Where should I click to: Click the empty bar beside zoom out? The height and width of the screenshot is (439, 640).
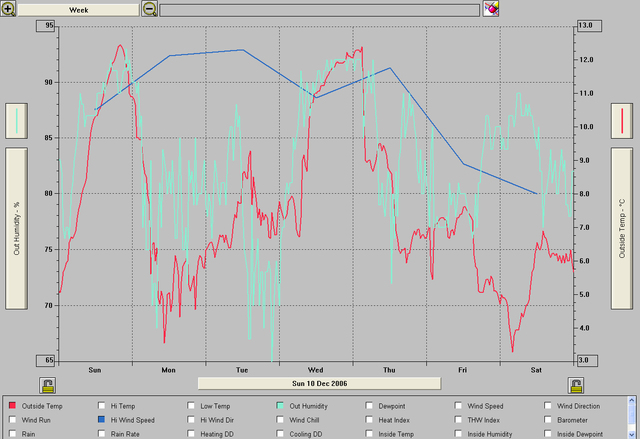[x=318, y=8]
